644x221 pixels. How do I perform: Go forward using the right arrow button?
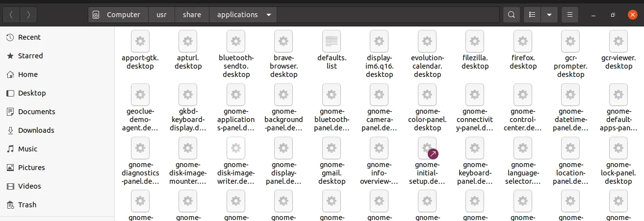coord(28,15)
